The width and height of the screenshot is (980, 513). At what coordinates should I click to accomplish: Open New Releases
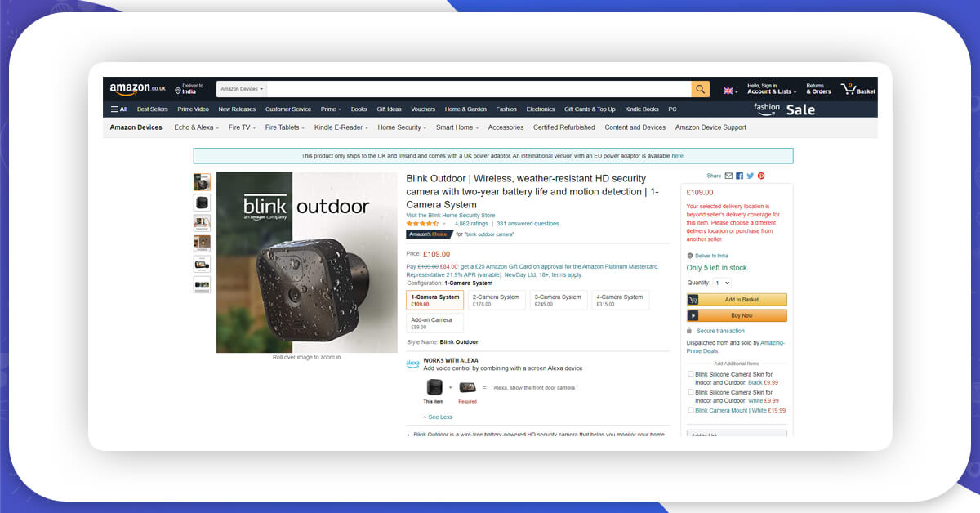point(237,109)
